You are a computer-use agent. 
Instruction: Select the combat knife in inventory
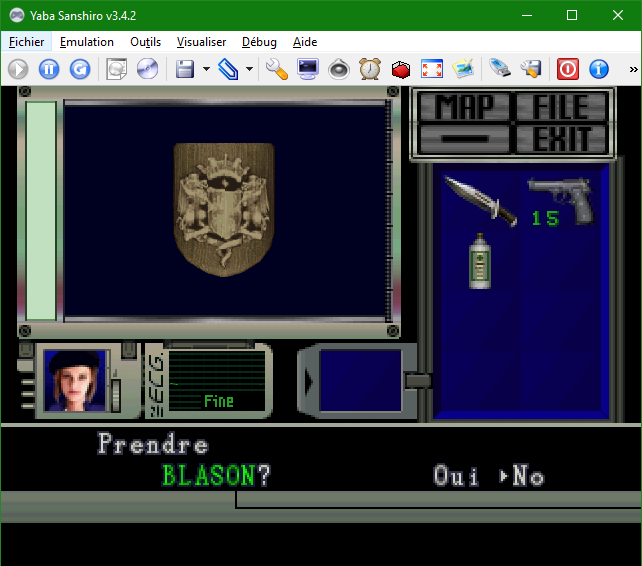point(481,201)
